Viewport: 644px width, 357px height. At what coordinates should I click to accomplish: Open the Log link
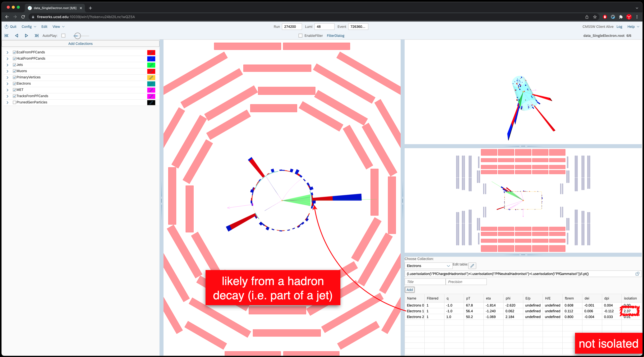tap(619, 27)
